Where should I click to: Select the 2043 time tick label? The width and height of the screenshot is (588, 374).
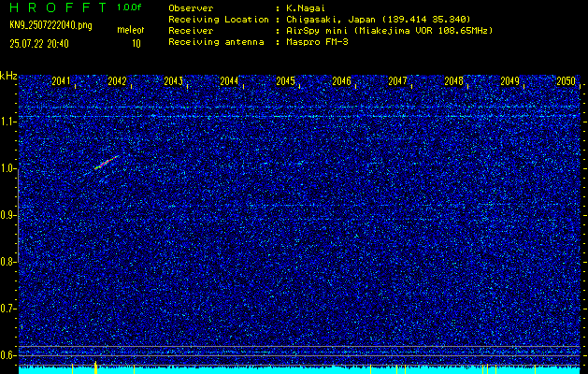[x=173, y=81]
